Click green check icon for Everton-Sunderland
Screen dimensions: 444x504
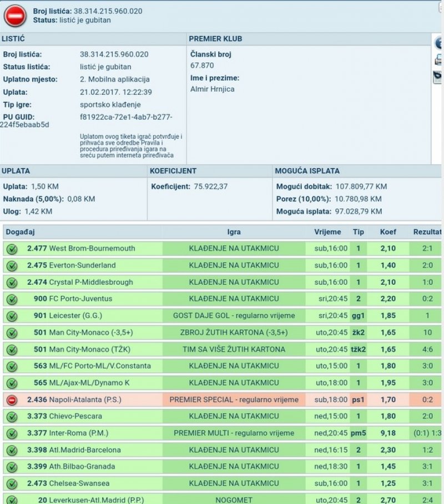(12, 266)
